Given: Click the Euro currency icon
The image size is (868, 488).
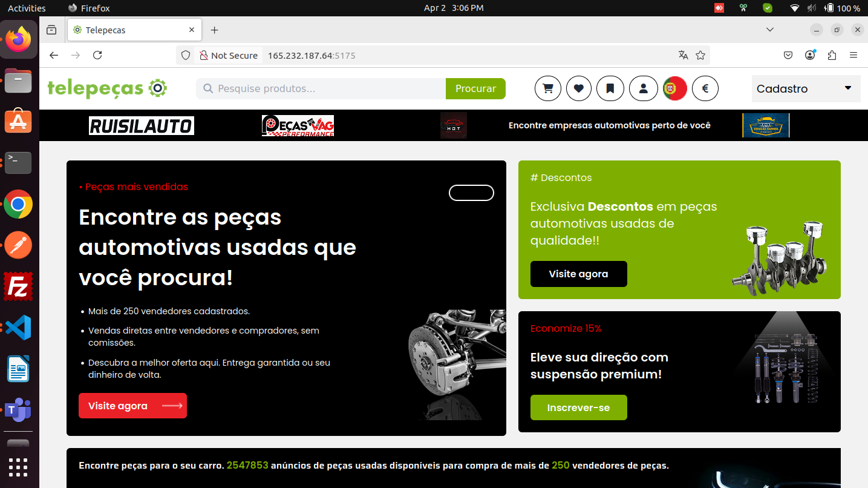Looking at the screenshot, I should 705,88.
